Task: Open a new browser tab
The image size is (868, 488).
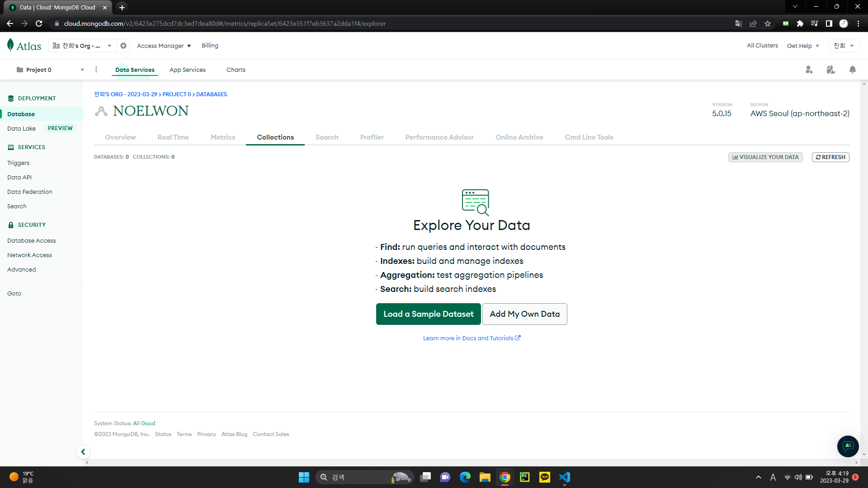Action: point(122,7)
